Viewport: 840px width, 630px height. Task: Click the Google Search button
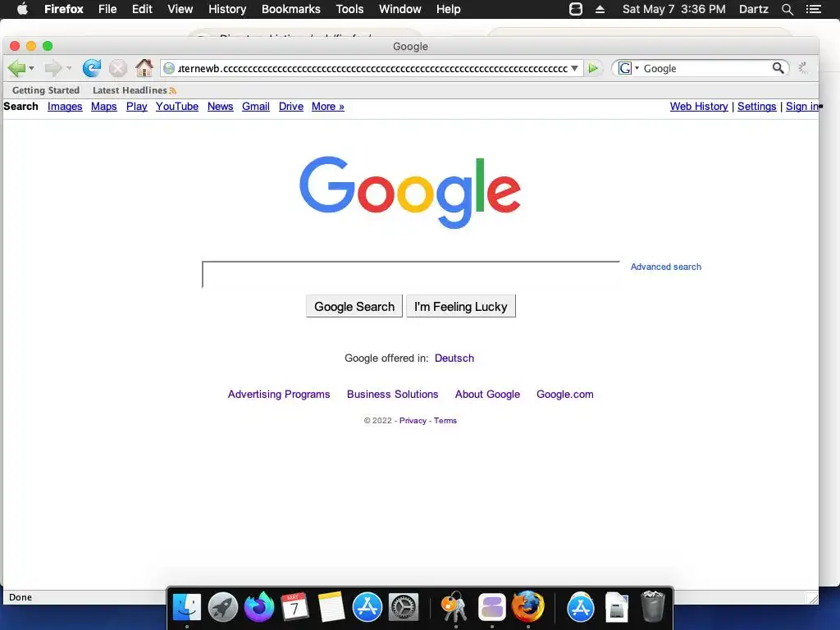tap(354, 307)
